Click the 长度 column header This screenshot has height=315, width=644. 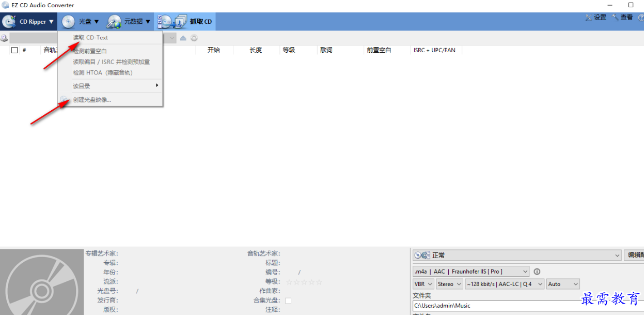click(x=256, y=50)
